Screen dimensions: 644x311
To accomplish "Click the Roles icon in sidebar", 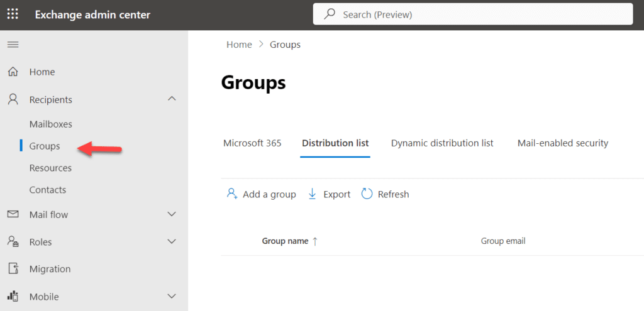I will click(13, 242).
